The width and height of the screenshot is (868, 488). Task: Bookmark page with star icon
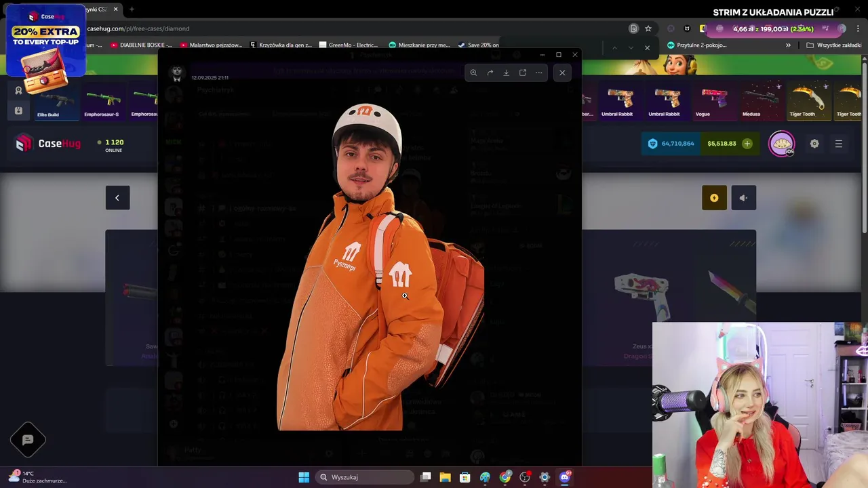pyautogui.click(x=648, y=28)
